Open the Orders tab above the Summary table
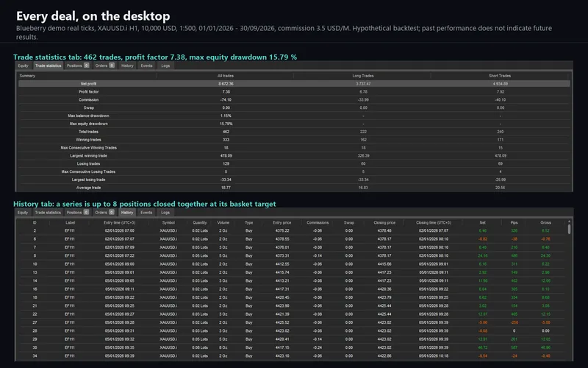This screenshot has height=368, width=588. [x=104, y=66]
